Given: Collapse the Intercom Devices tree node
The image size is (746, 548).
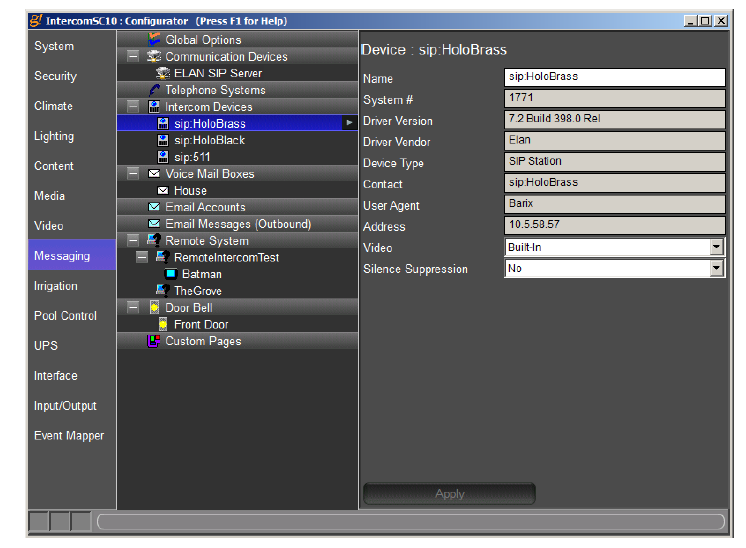Looking at the screenshot, I should [133, 107].
